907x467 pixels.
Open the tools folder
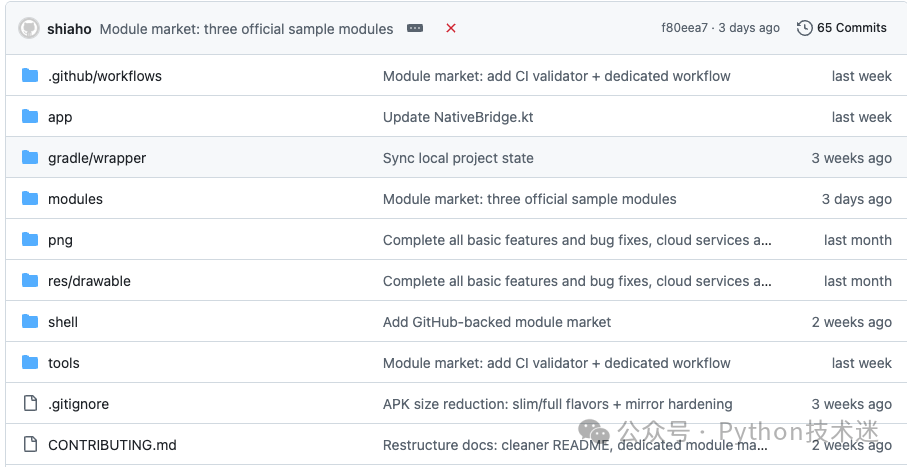64,363
